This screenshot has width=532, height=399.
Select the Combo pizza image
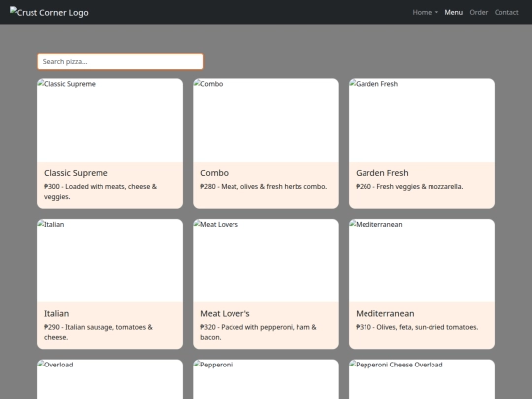point(266,120)
